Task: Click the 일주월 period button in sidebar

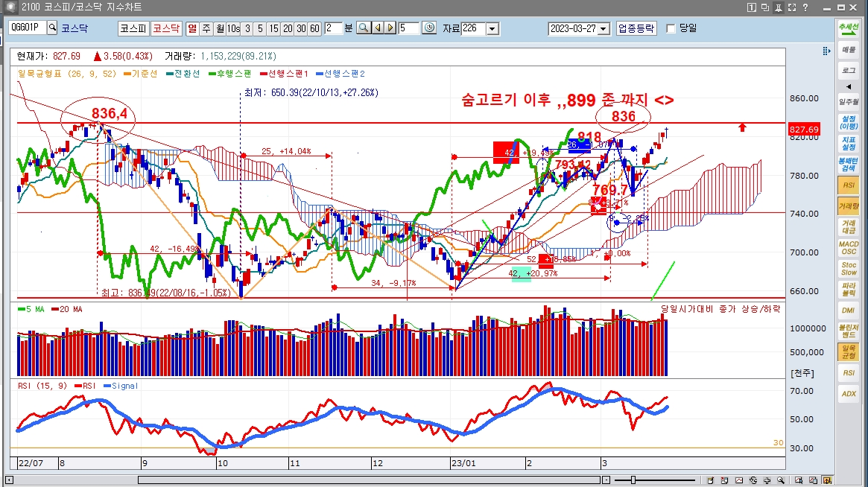Action: point(849,102)
